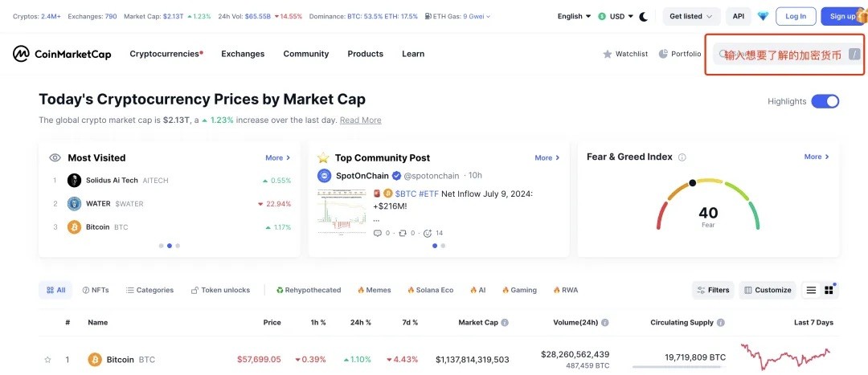
Task: Switch to the Categories tab
Action: tap(149, 290)
